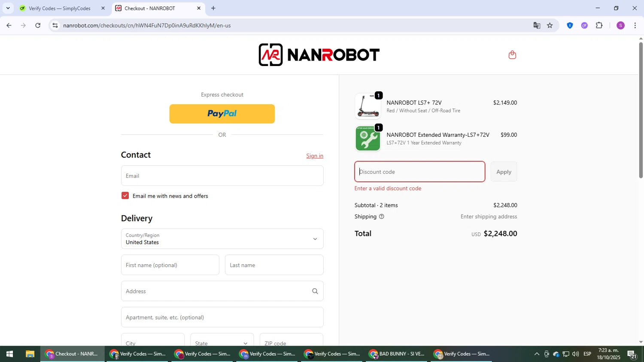Screen dimensions: 644x362
Task: Click the Enter a valid discount code message
Action: click(x=388, y=188)
